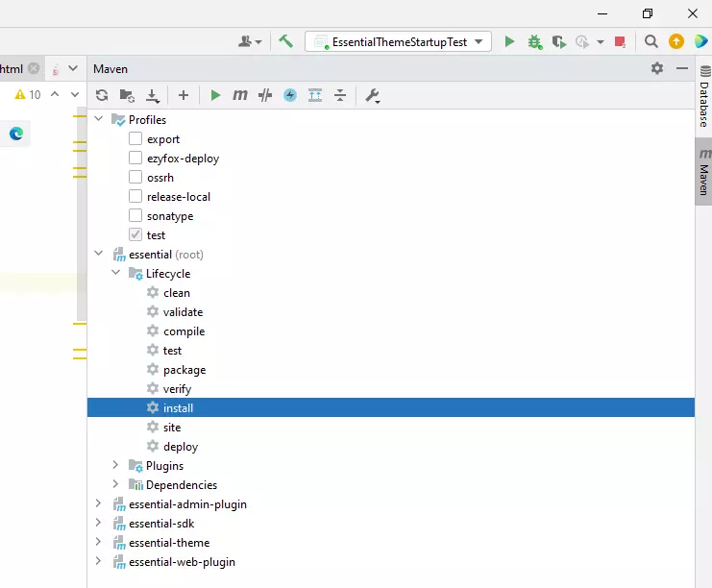
Task: Click Add Maven Projects plus icon
Action: pyautogui.click(x=184, y=95)
